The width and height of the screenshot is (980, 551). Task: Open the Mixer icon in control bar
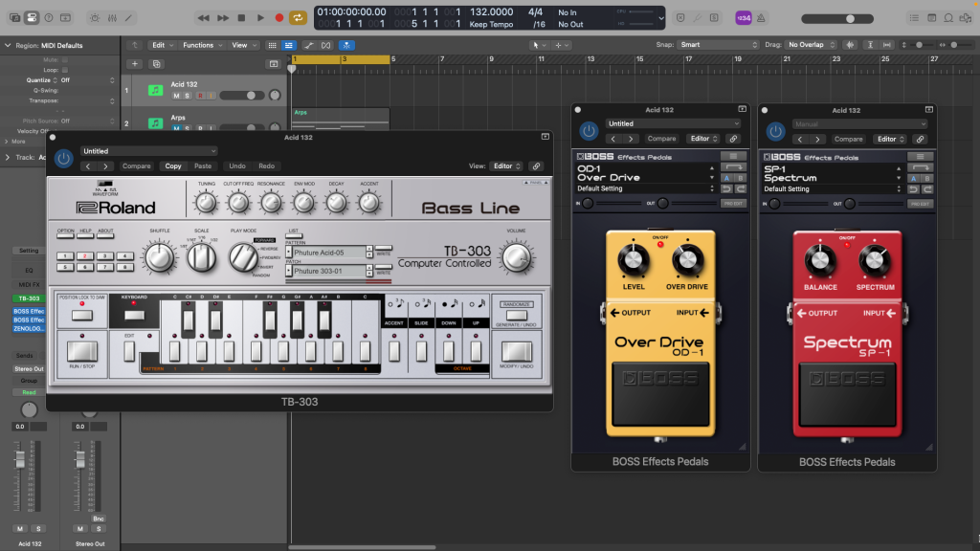[x=112, y=18]
